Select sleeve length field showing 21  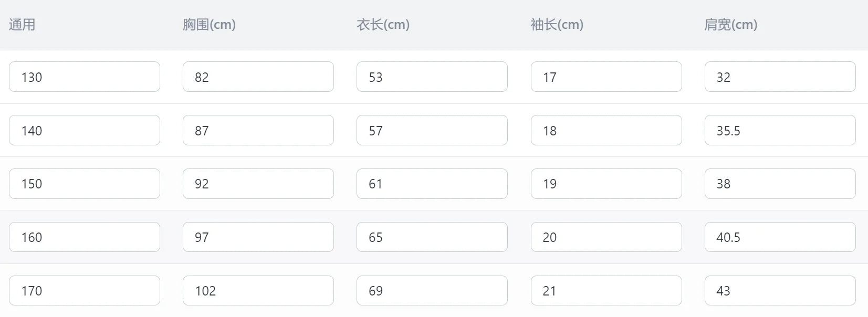(x=606, y=291)
